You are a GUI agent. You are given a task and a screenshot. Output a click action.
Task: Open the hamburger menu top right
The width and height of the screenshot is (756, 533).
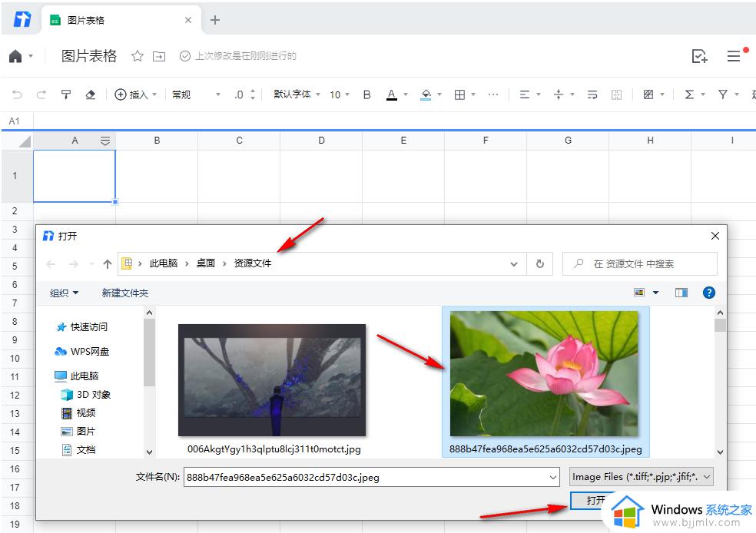(x=734, y=56)
